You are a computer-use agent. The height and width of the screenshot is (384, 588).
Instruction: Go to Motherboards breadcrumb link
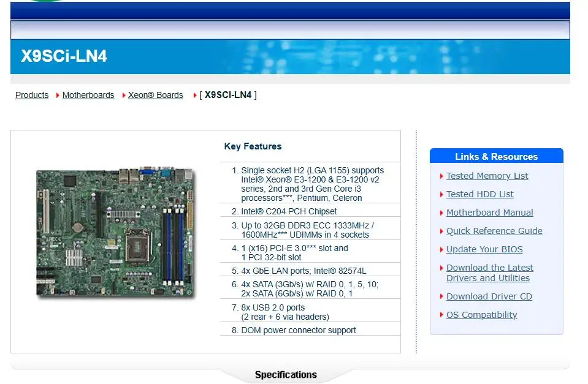[88, 95]
